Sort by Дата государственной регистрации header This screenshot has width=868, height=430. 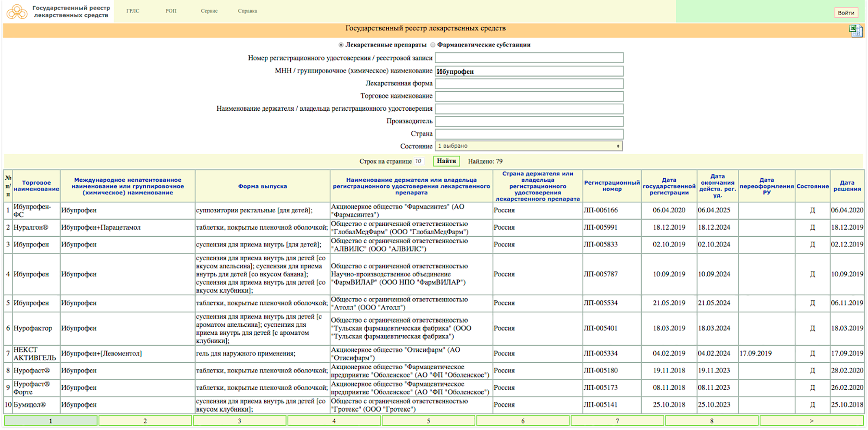click(669, 186)
